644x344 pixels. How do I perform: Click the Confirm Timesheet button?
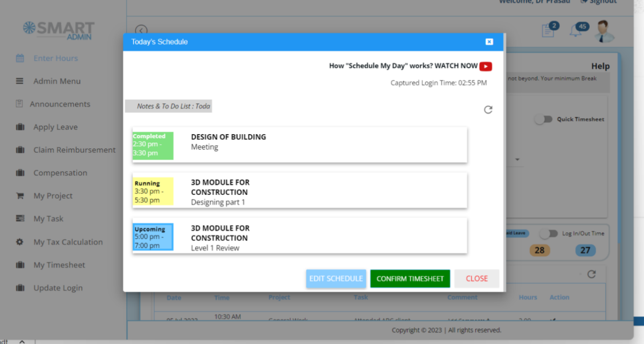(x=410, y=279)
